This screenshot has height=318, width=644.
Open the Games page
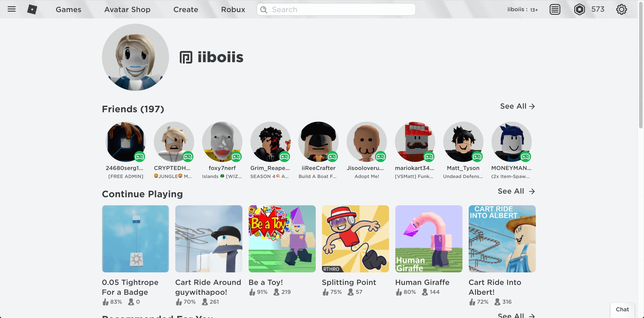(68, 9)
